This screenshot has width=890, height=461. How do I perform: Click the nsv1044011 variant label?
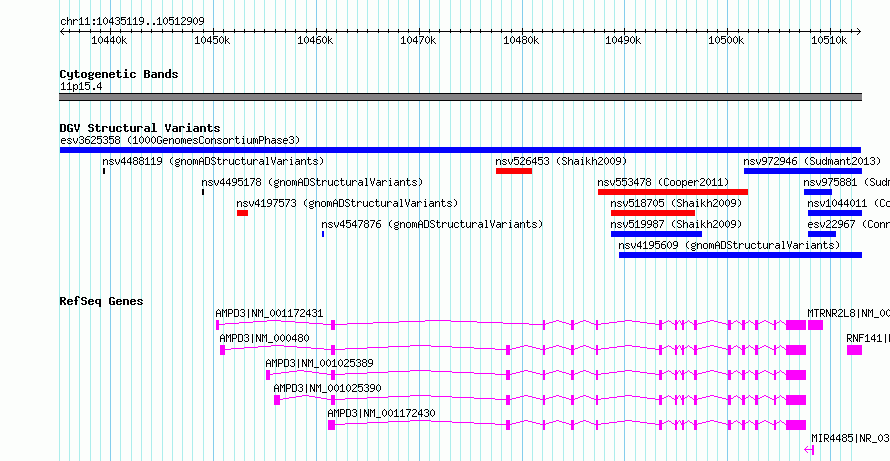coord(849,203)
